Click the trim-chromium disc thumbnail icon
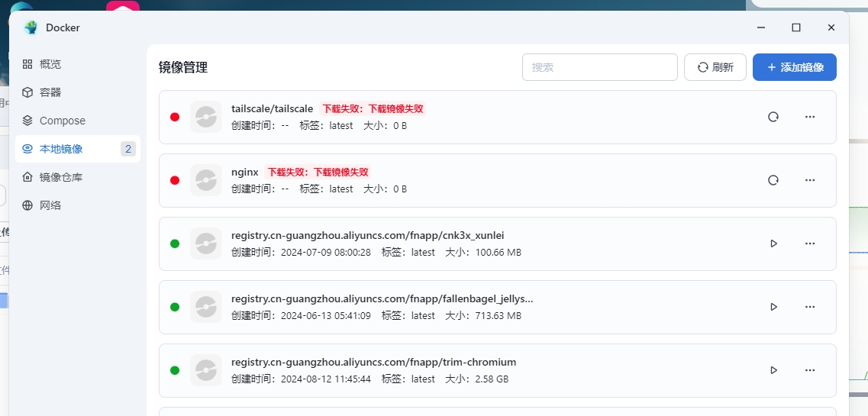 click(206, 370)
